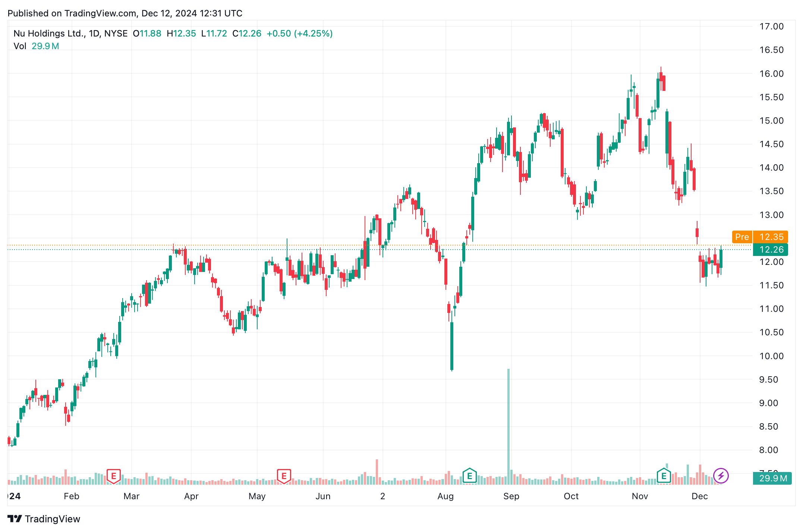Click the Dec label on time axis
Screen dimensions: 803x532
700,496
